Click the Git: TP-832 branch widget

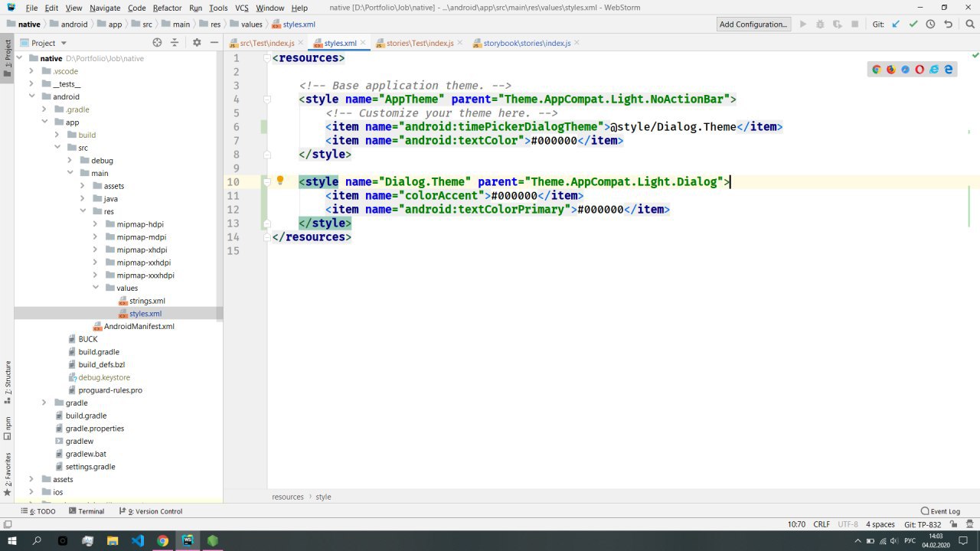tap(923, 524)
